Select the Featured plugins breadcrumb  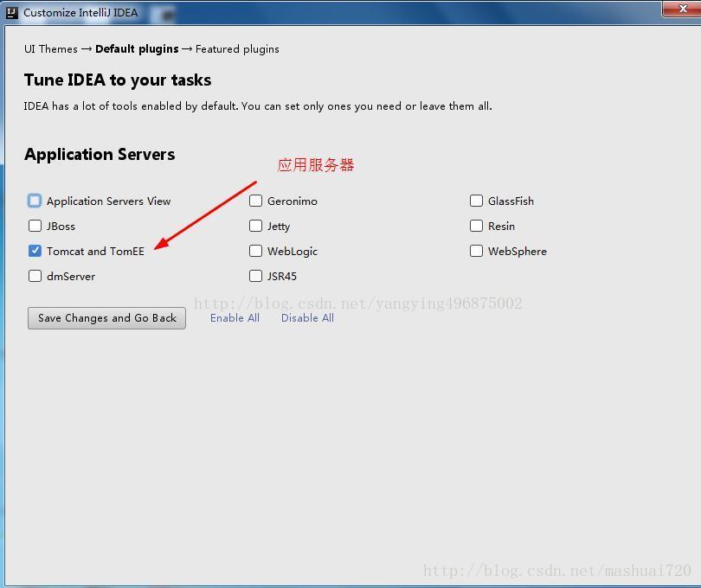coord(238,49)
